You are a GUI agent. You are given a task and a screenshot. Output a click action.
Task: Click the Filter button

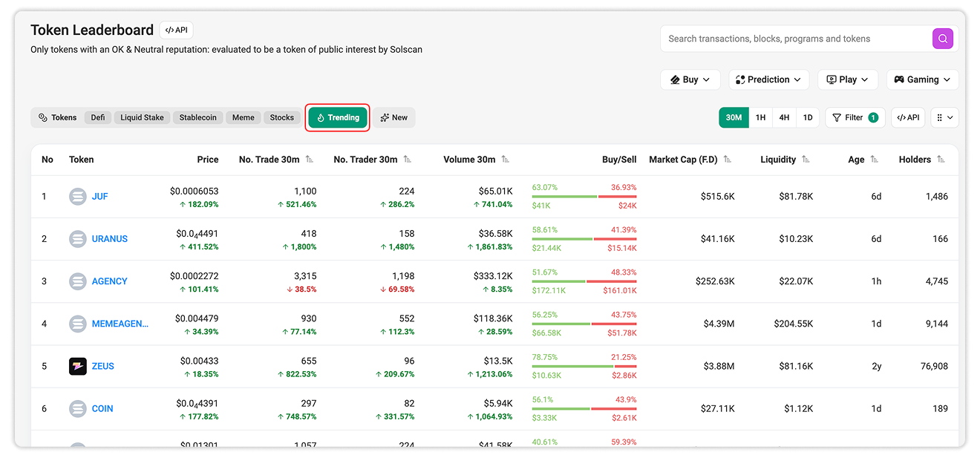[855, 117]
